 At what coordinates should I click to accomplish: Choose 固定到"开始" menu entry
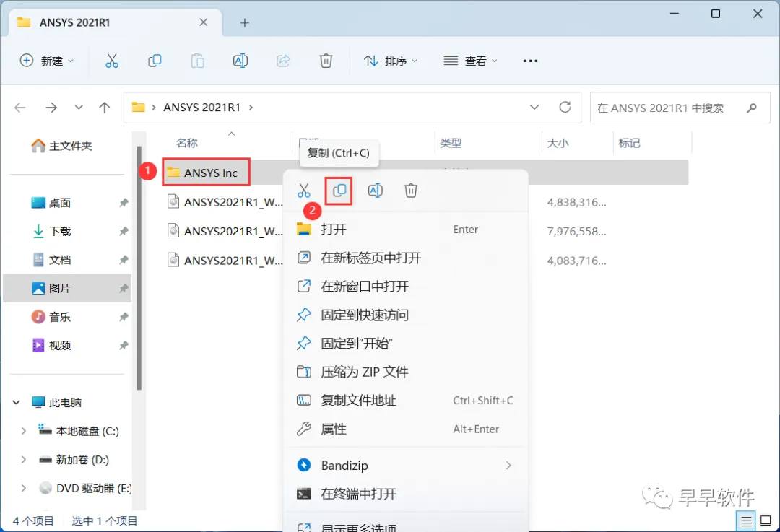405,344
